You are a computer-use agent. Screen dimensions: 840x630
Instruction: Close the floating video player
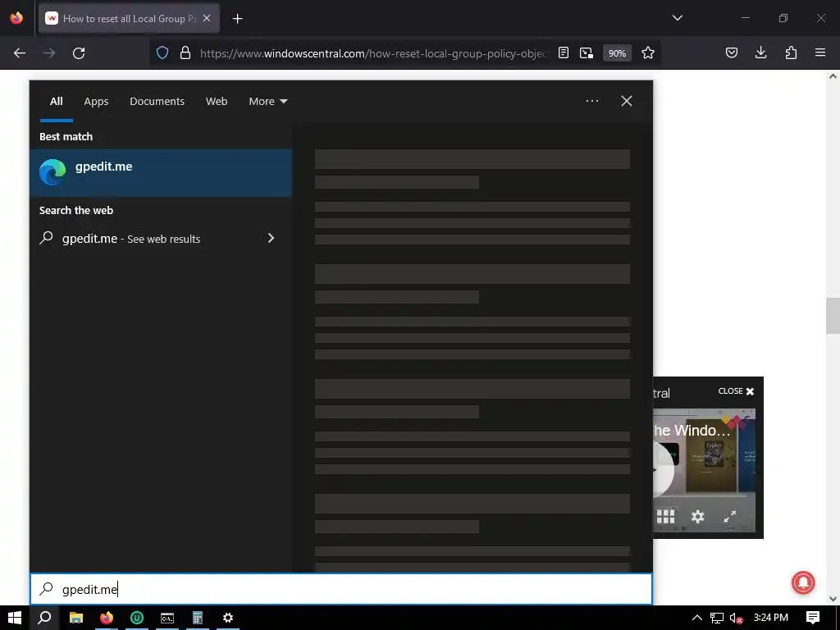(x=736, y=391)
